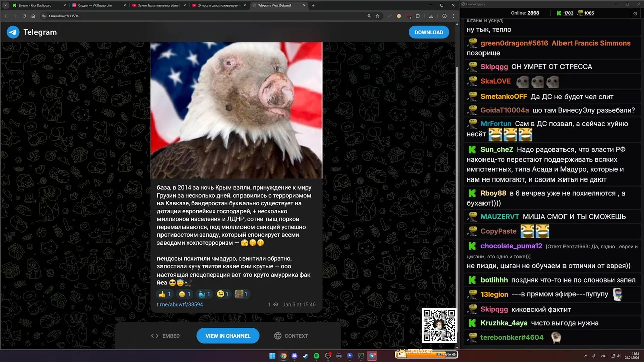Click username GoidaT10004a in chat

[505, 110]
